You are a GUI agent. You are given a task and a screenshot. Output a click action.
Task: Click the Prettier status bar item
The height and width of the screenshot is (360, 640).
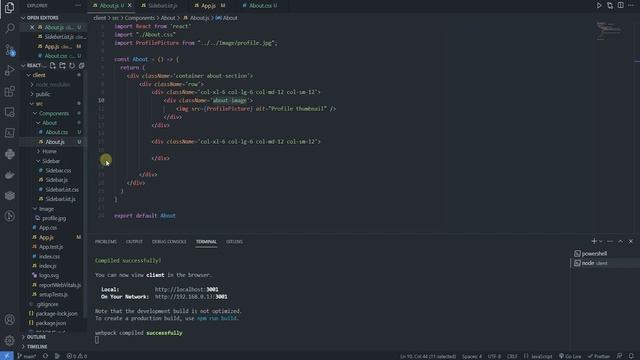coord(599,356)
